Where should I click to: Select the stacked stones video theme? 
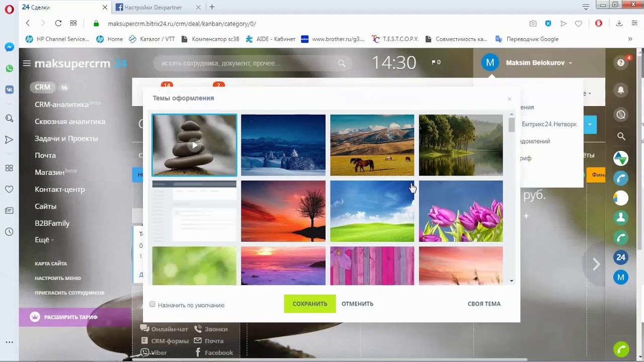tap(194, 145)
